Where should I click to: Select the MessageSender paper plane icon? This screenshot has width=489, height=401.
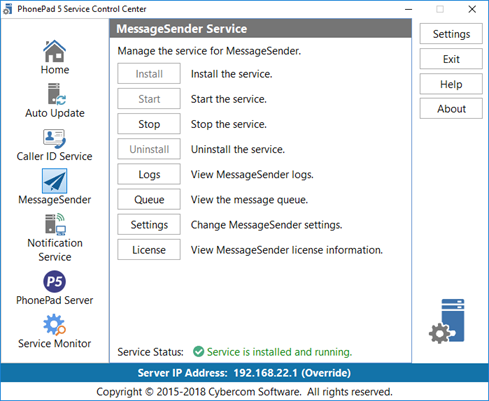tap(54, 181)
